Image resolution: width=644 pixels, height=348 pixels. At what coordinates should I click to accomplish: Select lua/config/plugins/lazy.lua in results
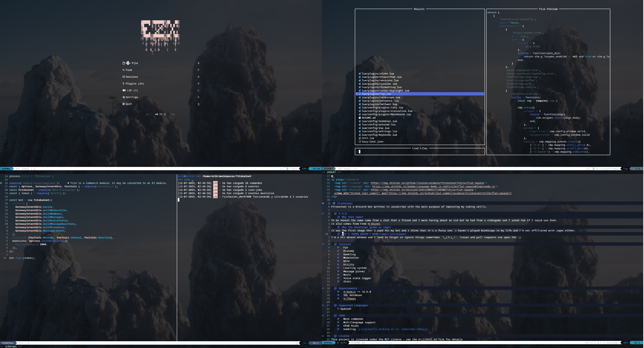pos(383,108)
